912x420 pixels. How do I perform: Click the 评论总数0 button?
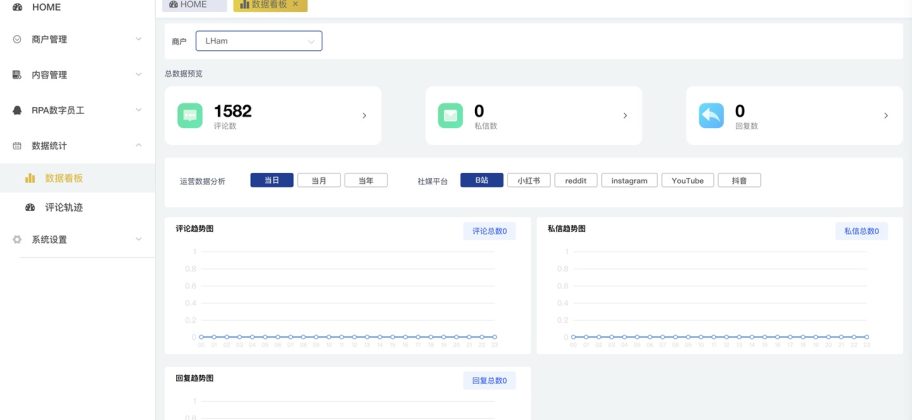pos(489,231)
